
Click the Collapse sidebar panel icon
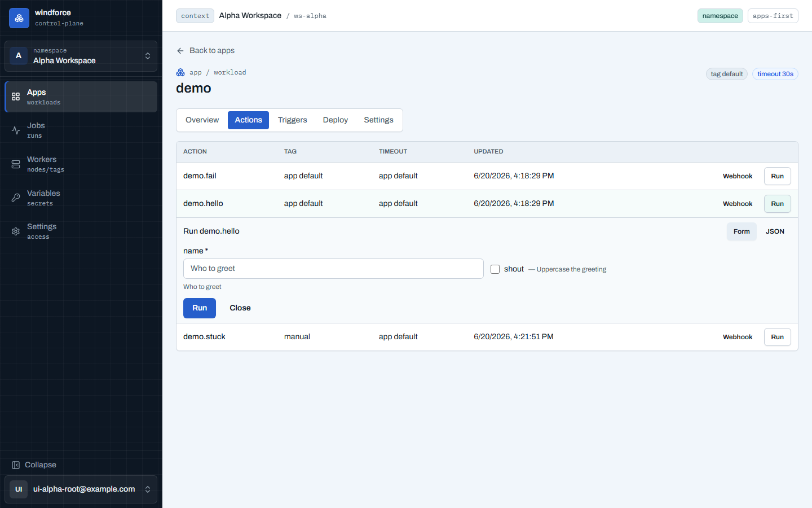pyautogui.click(x=16, y=465)
